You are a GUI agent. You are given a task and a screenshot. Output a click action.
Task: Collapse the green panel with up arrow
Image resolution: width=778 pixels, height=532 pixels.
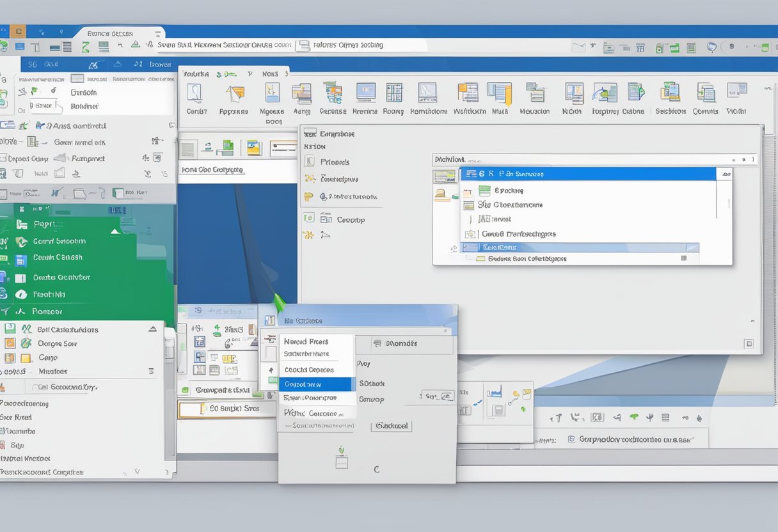[x=115, y=231]
